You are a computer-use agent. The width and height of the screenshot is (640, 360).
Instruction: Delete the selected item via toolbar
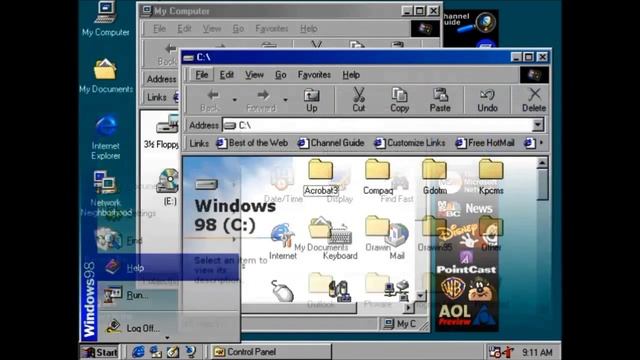coord(534,100)
